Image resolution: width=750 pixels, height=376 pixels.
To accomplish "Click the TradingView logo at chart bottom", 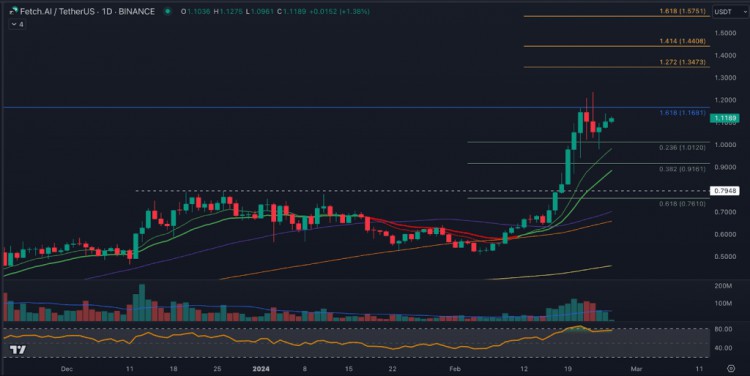I will pyautogui.click(x=18, y=350).
